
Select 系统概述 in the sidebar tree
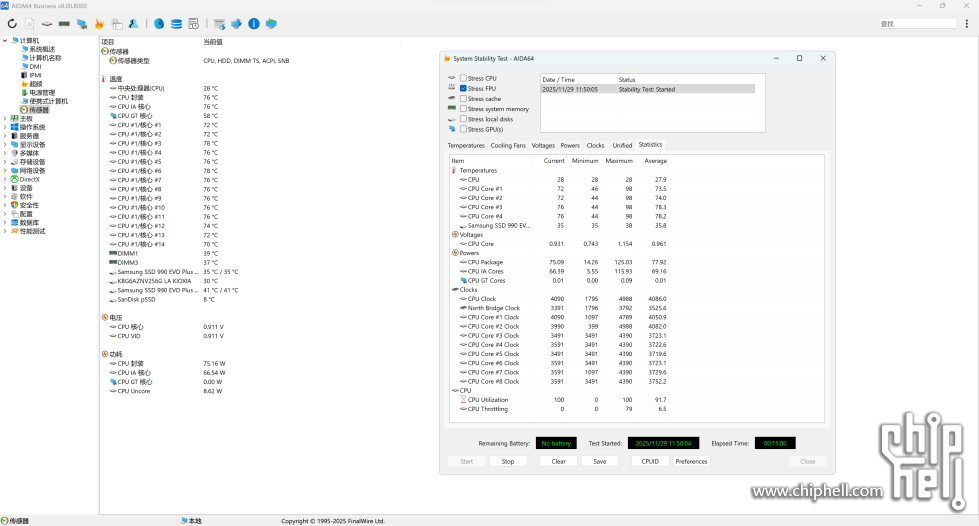click(42, 49)
